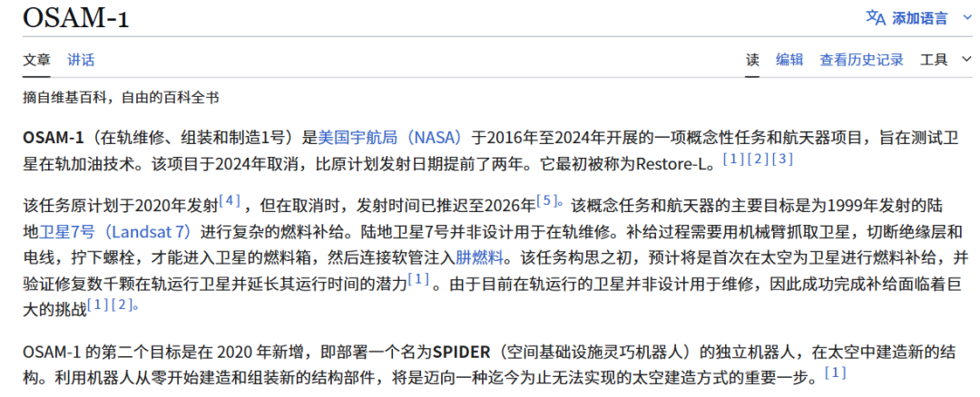Click citation [1] at end of SPIDER paragraph
The width and height of the screenshot is (980, 397).
pos(835,373)
